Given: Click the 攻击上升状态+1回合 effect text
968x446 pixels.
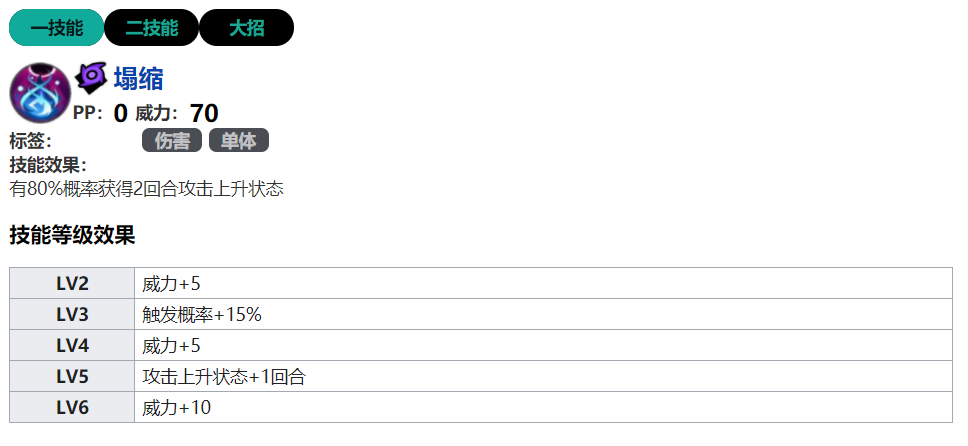Looking at the screenshot, I should tap(224, 377).
